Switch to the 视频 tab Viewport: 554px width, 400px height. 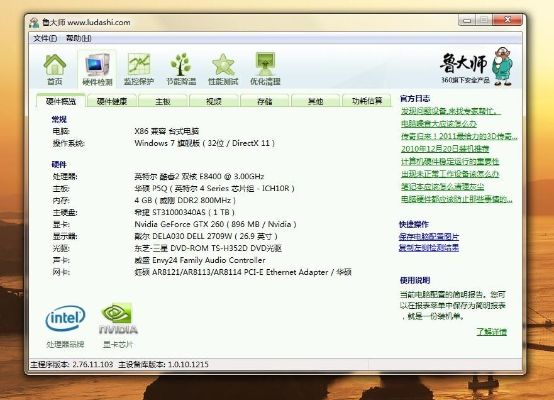pos(214,101)
